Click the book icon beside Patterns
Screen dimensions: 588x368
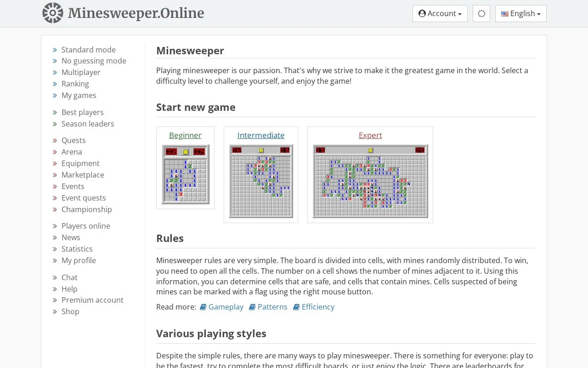coord(252,307)
